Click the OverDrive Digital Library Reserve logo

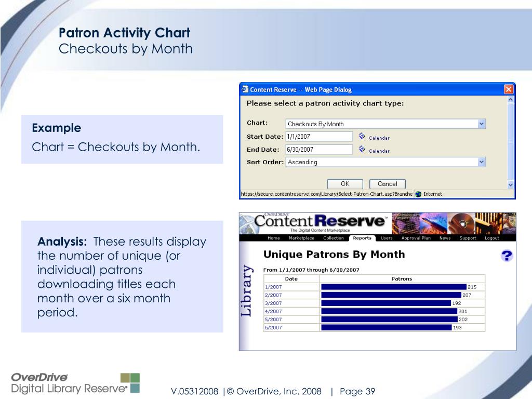pos(75,383)
